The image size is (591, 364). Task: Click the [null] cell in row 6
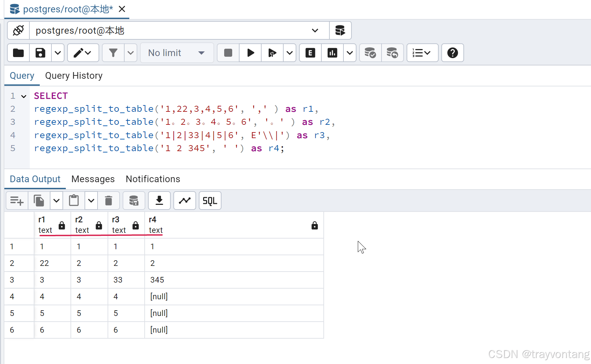[234, 330]
